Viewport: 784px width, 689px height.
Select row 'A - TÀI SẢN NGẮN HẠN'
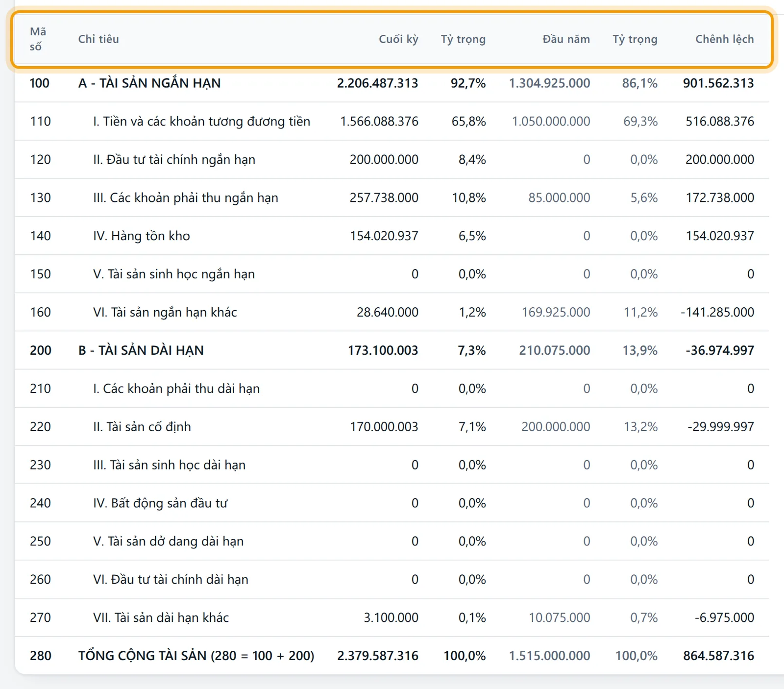392,83
